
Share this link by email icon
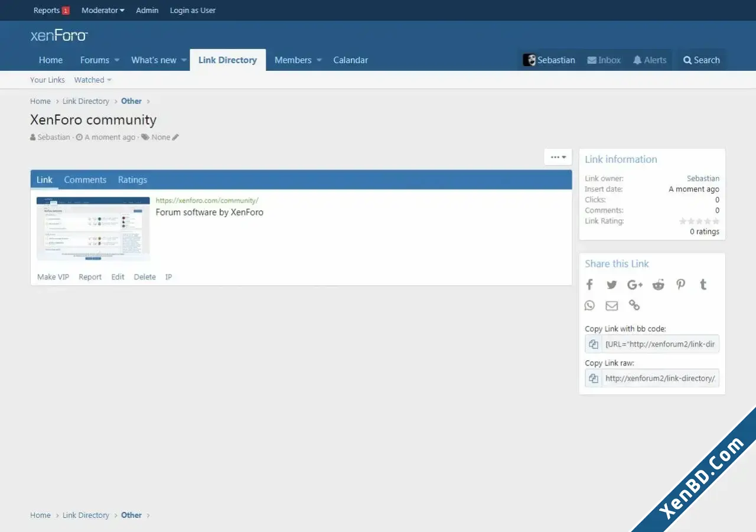(612, 305)
